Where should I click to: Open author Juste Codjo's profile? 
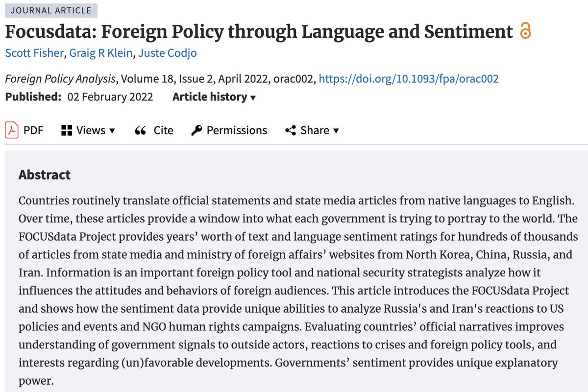click(168, 53)
